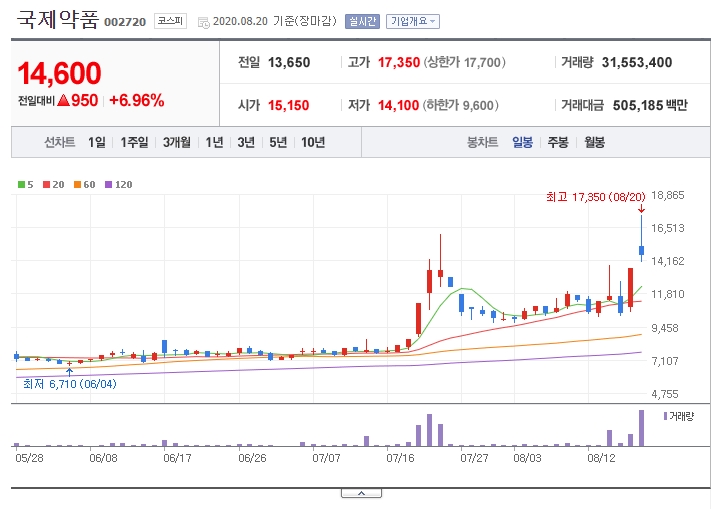Click the 하한가 9,600 lower limit text

[x=460, y=106]
